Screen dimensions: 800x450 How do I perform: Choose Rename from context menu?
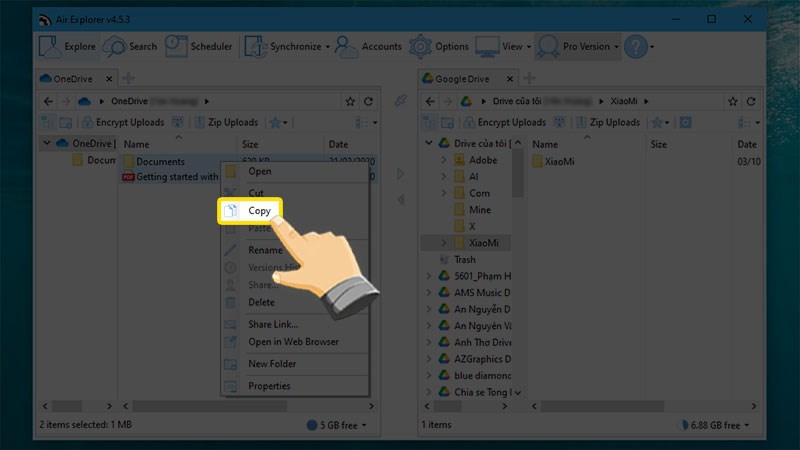tap(295, 250)
